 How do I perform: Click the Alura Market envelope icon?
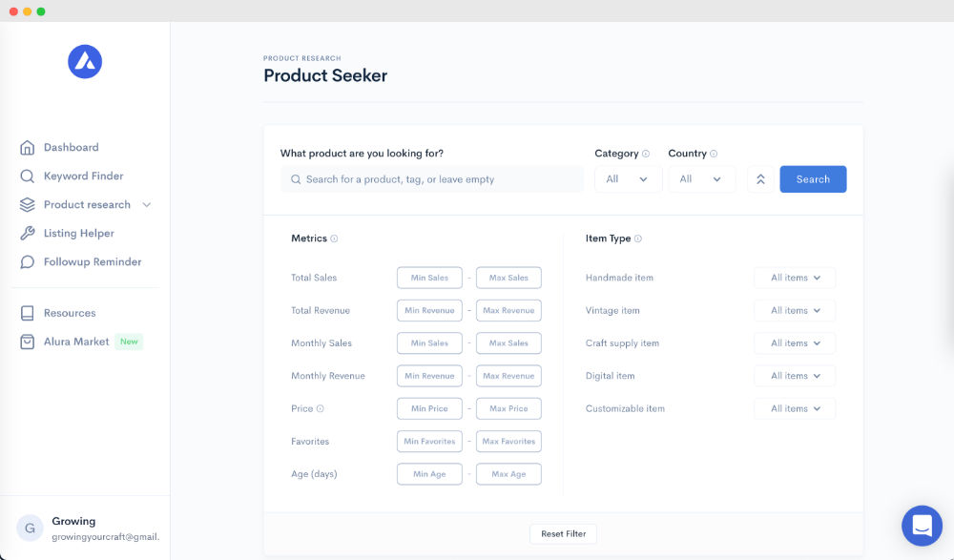pos(28,342)
